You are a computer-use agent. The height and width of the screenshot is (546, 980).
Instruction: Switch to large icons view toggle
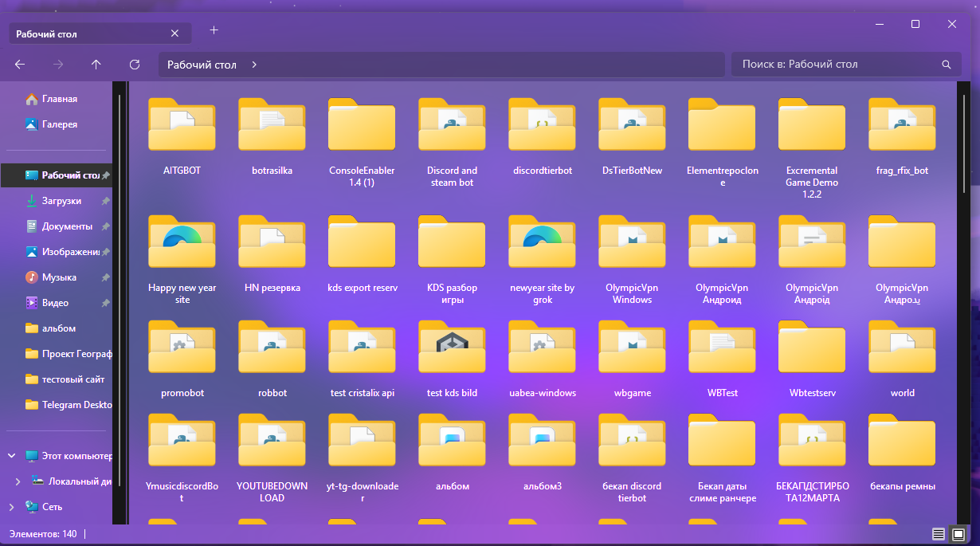click(x=958, y=534)
